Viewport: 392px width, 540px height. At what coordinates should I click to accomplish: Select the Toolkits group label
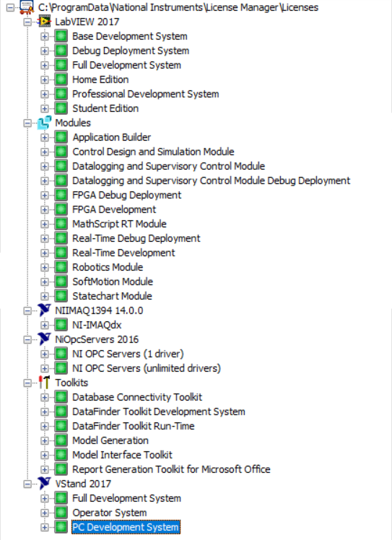coord(71,383)
